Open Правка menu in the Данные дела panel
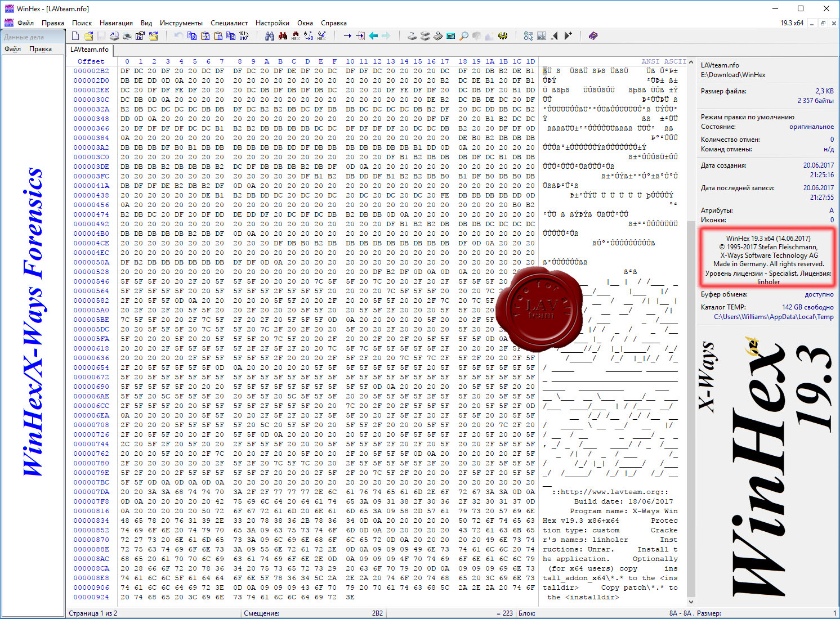Image resolution: width=840 pixels, height=619 pixels. 41,49
